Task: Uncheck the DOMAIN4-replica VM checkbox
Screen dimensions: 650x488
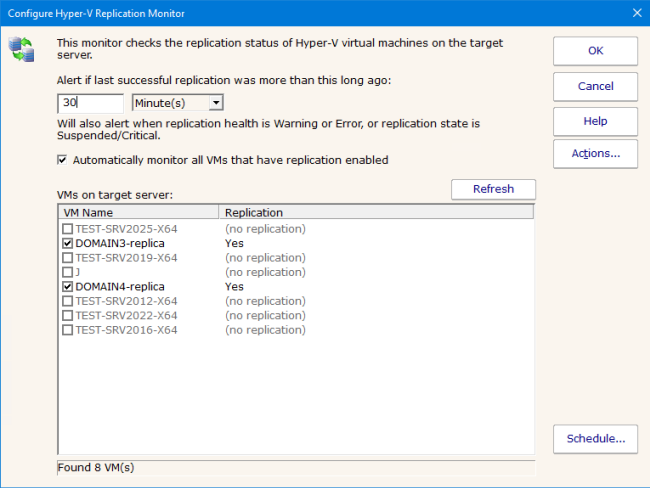Action: [x=67, y=287]
